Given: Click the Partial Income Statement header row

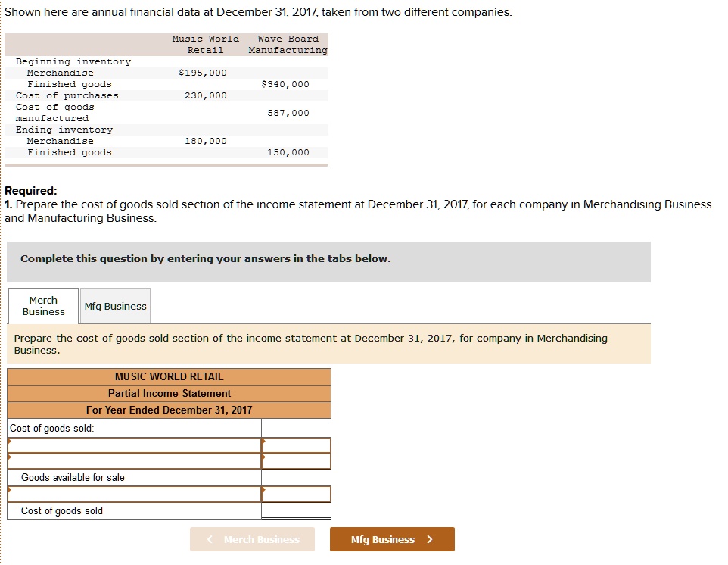Looking at the screenshot, I should (x=168, y=393).
